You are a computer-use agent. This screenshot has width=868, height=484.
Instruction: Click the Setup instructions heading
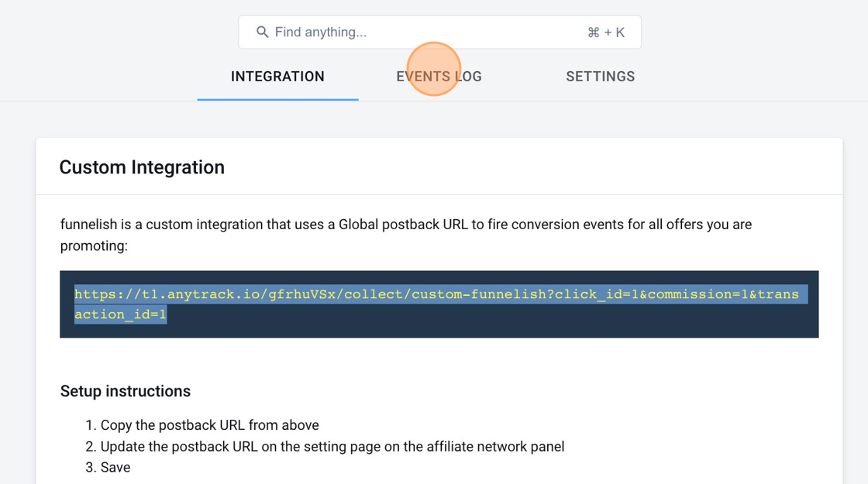pyautogui.click(x=125, y=391)
